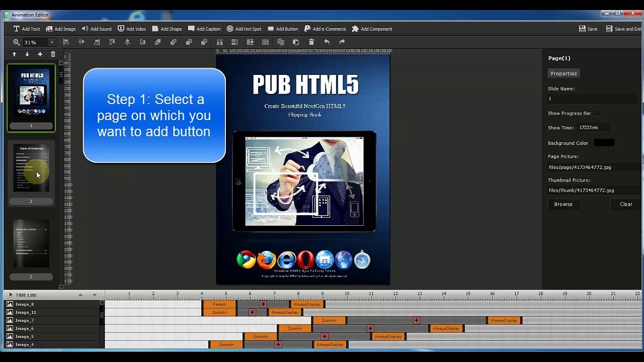The height and width of the screenshot is (362, 644).
Task: Click the paste icon in toolbar
Action: coord(296,42)
